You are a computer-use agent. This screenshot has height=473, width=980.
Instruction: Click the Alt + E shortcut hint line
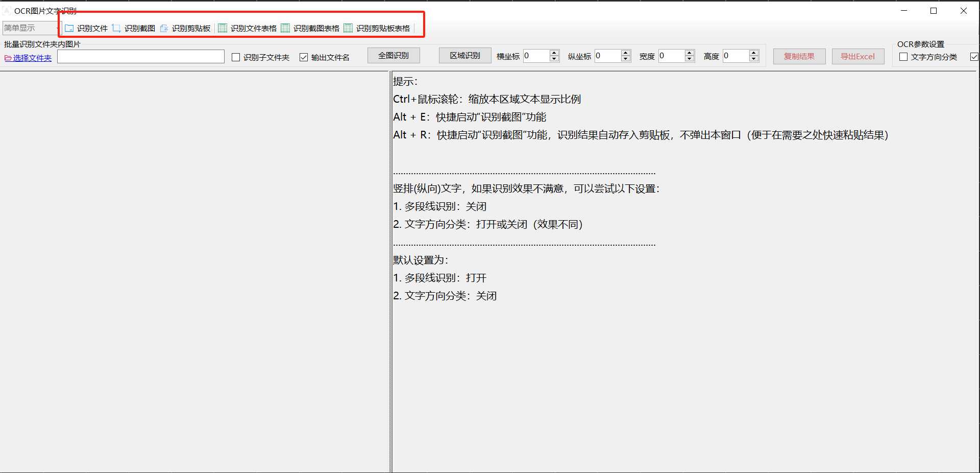pyautogui.click(x=470, y=117)
